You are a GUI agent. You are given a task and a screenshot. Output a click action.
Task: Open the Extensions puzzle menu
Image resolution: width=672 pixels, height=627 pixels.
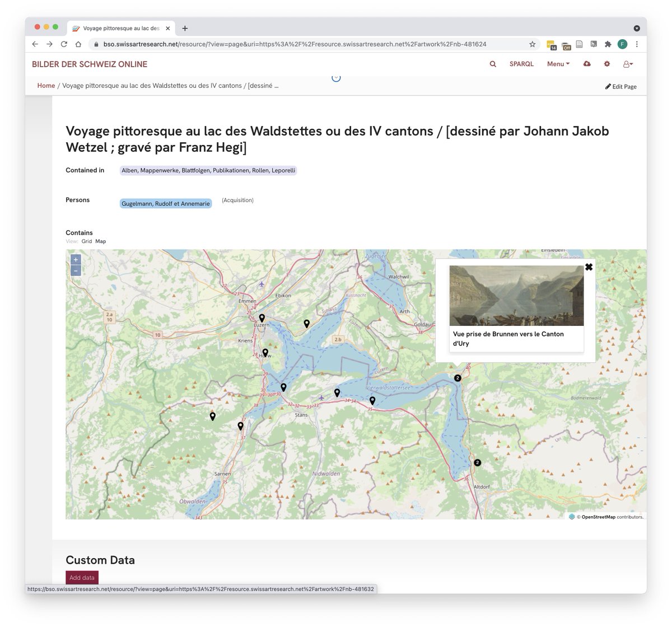tap(608, 44)
